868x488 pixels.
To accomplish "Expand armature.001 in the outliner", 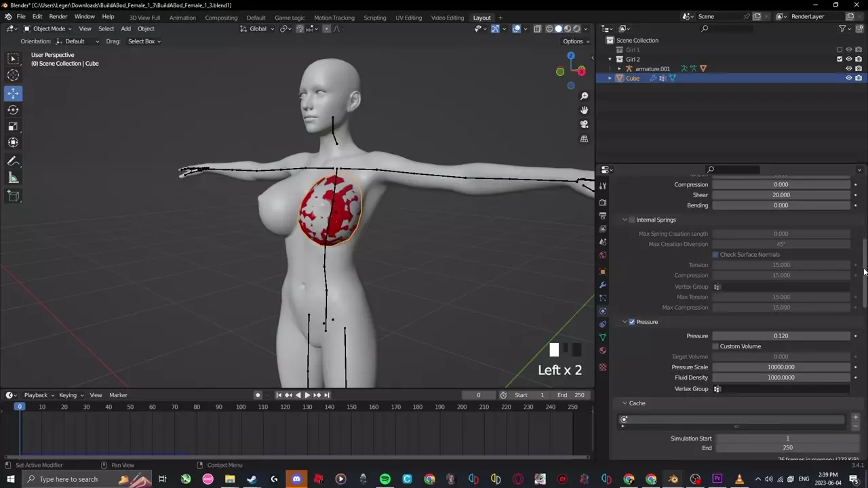I will click(x=619, y=68).
